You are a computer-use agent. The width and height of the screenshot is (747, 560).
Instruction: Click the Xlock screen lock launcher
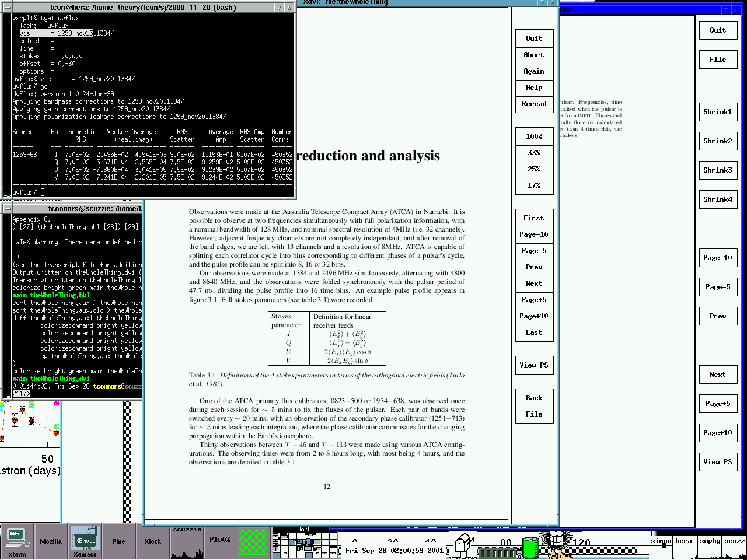[152, 541]
